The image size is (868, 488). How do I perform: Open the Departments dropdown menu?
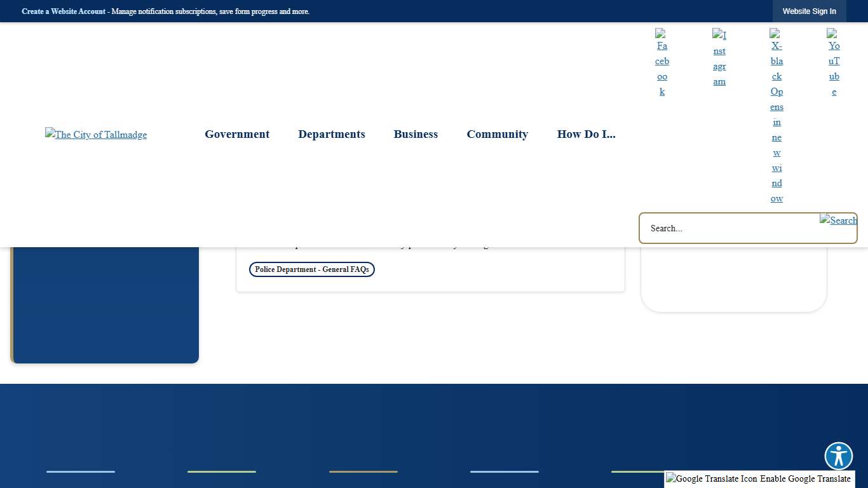point(331,134)
